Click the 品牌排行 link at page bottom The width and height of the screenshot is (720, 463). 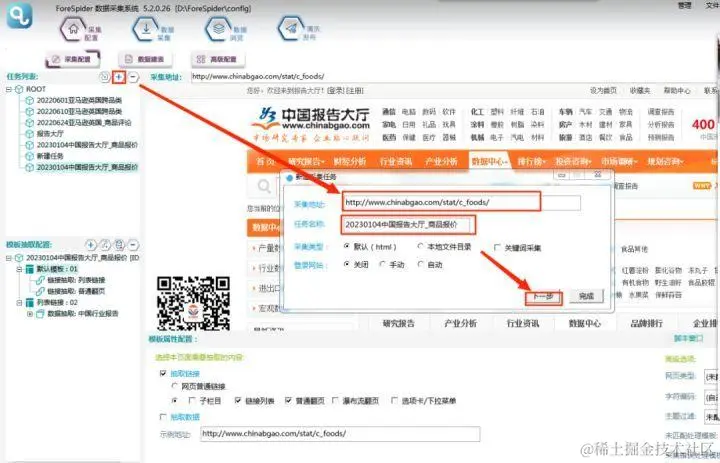coord(647,323)
